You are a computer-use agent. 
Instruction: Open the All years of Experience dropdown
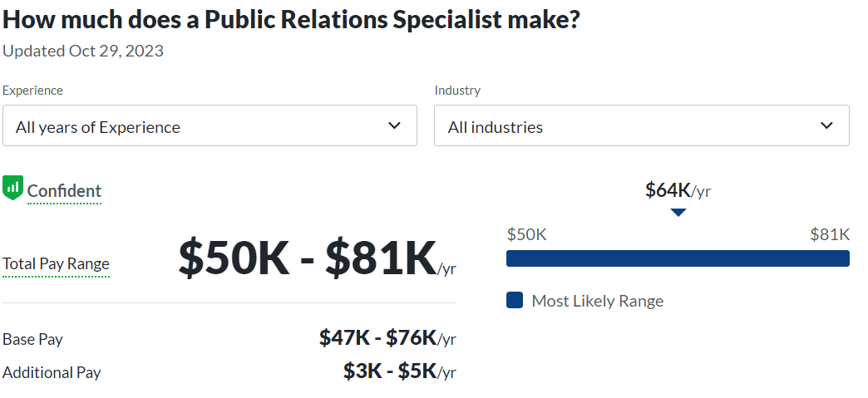[209, 126]
